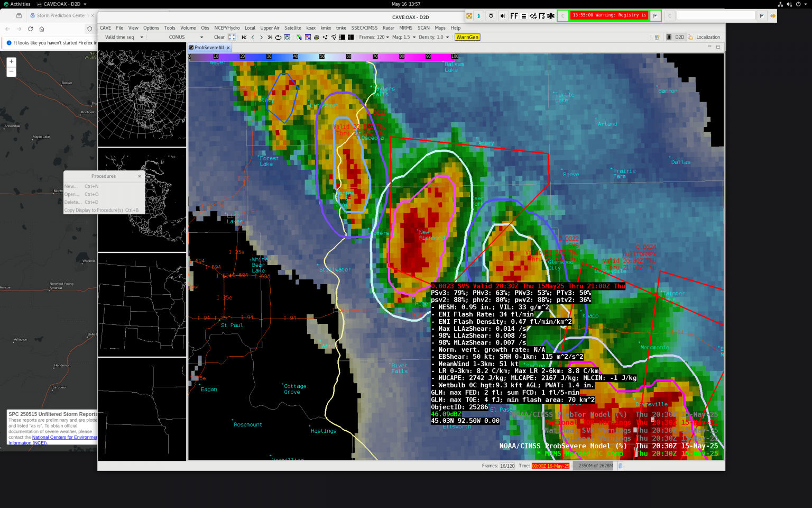Viewport: 812px width, 508px height.
Task: Click the Clear button
Action: point(219,37)
